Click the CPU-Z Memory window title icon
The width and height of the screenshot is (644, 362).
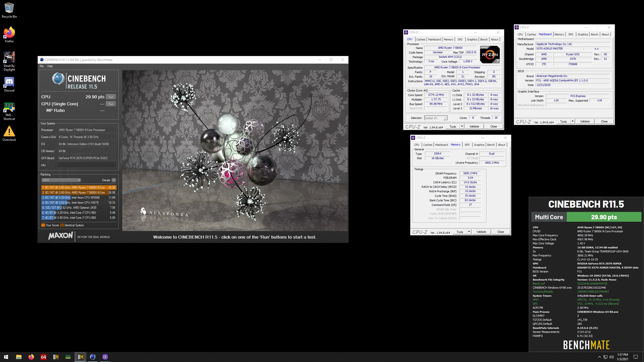click(413, 138)
